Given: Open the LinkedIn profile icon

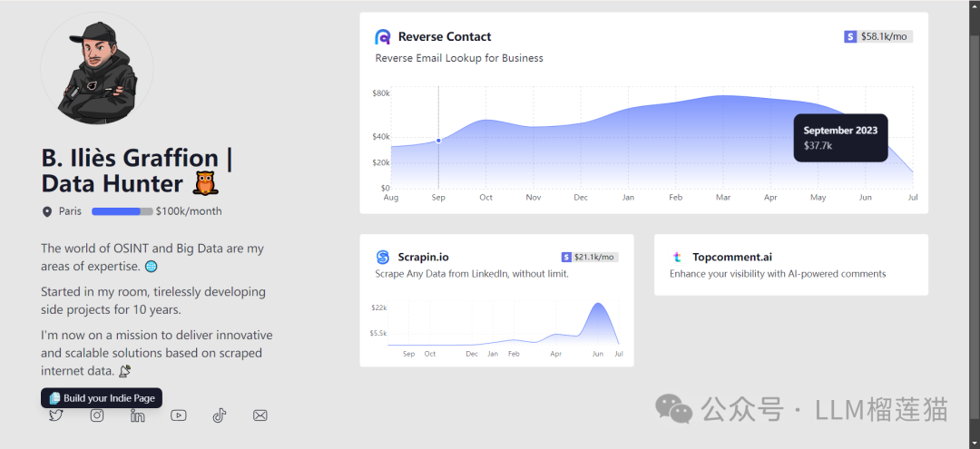Looking at the screenshot, I should 138,415.
